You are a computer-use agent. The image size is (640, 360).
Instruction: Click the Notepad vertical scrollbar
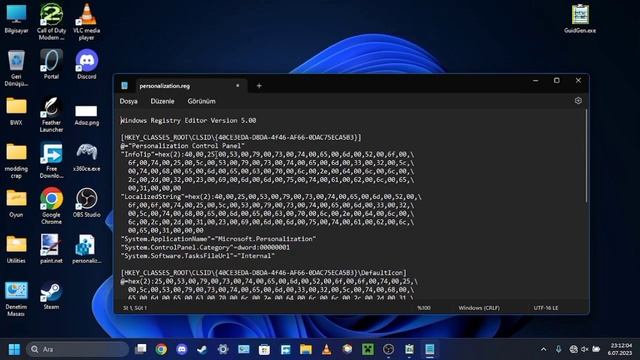(586, 156)
